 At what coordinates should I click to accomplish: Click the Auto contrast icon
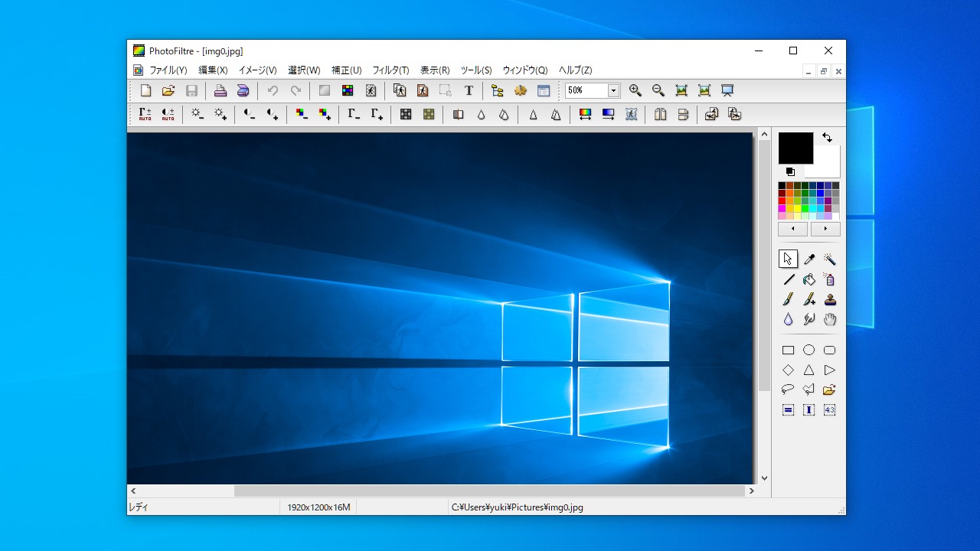(x=168, y=114)
